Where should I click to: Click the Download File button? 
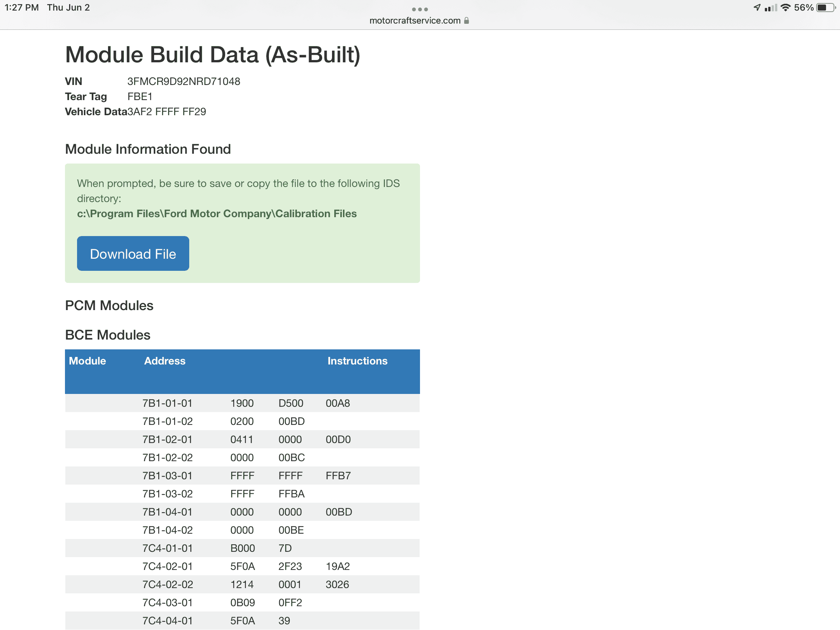click(x=133, y=254)
